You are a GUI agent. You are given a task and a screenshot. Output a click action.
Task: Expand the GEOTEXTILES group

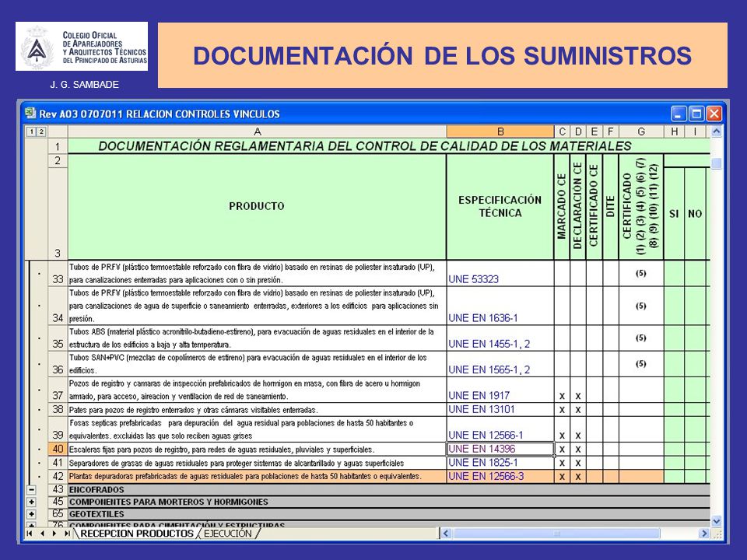point(31,514)
